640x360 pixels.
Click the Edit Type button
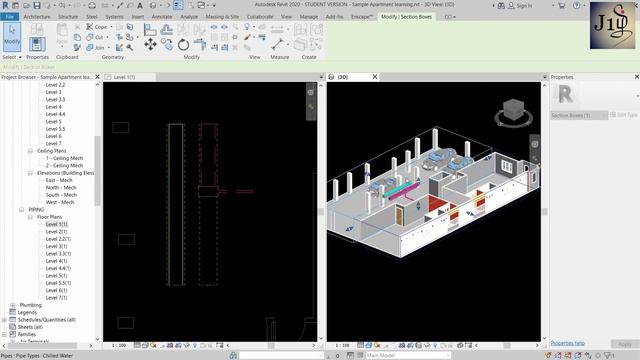click(x=624, y=115)
